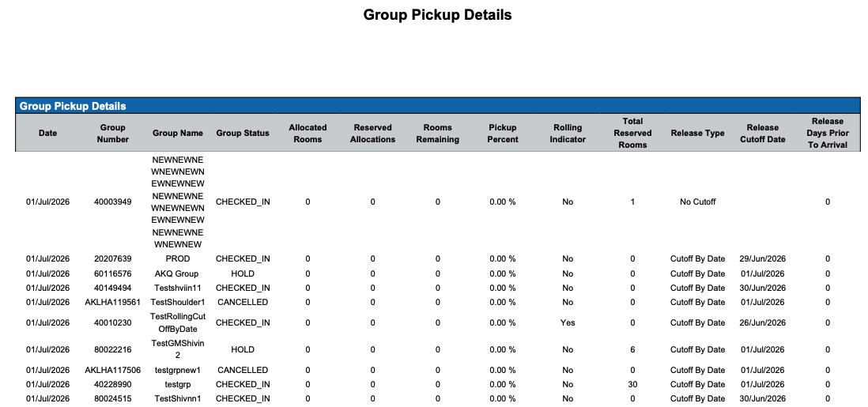The height and width of the screenshot is (407, 868).
Task: Select the Release Cutoff Date header
Action: pyautogui.click(x=762, y=134)
